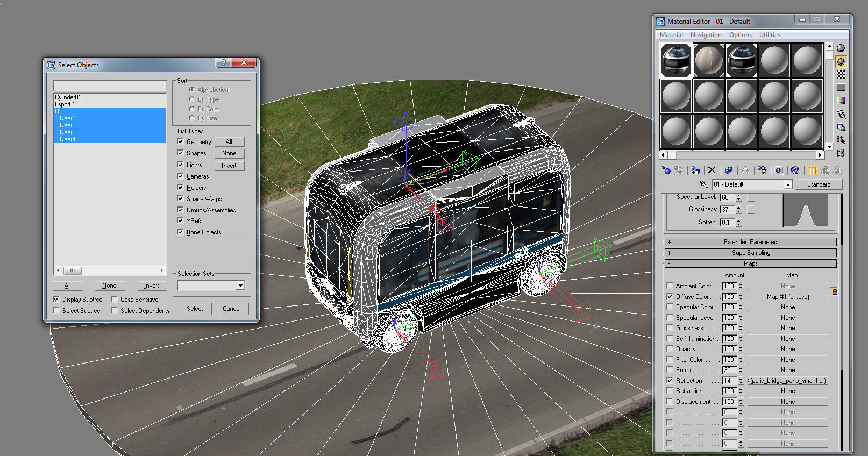Adjust Reflection amount spinner
This screenshot has height=456, width=868.
click(x=741, y=381)
